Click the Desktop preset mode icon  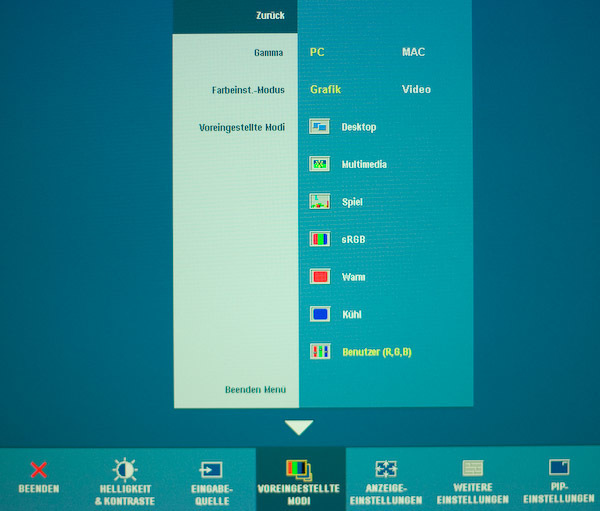pyautogui.click(x=320, y=126)
